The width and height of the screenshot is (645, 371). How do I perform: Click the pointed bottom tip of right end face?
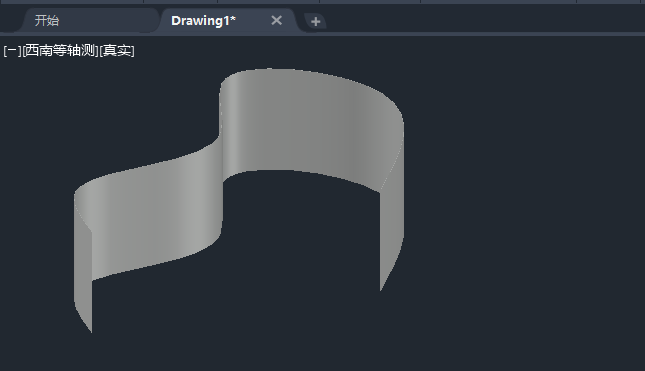coord(381,289)
